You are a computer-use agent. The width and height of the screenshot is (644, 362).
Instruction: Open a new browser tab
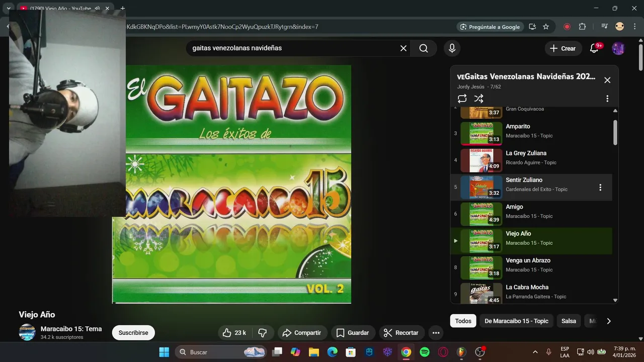122,9
